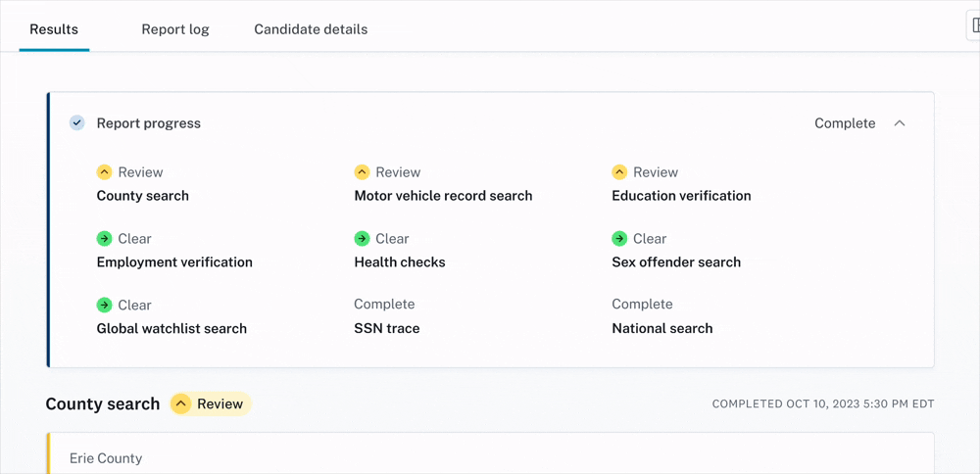Go to Motor vehicle record search result
Viewport: 980px width, 474px height.
(x=443, y=196)
